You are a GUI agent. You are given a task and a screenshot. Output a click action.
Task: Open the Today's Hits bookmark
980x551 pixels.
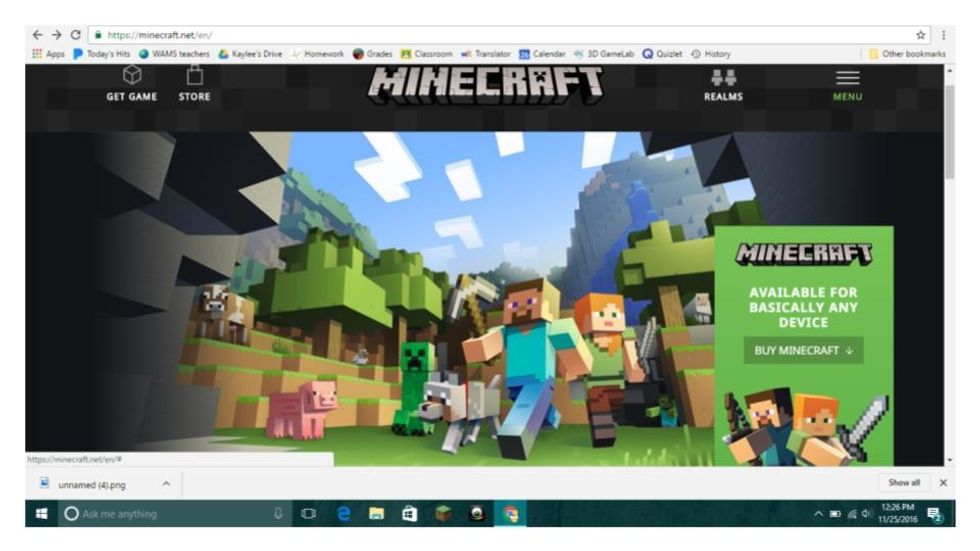coord(102,54)
